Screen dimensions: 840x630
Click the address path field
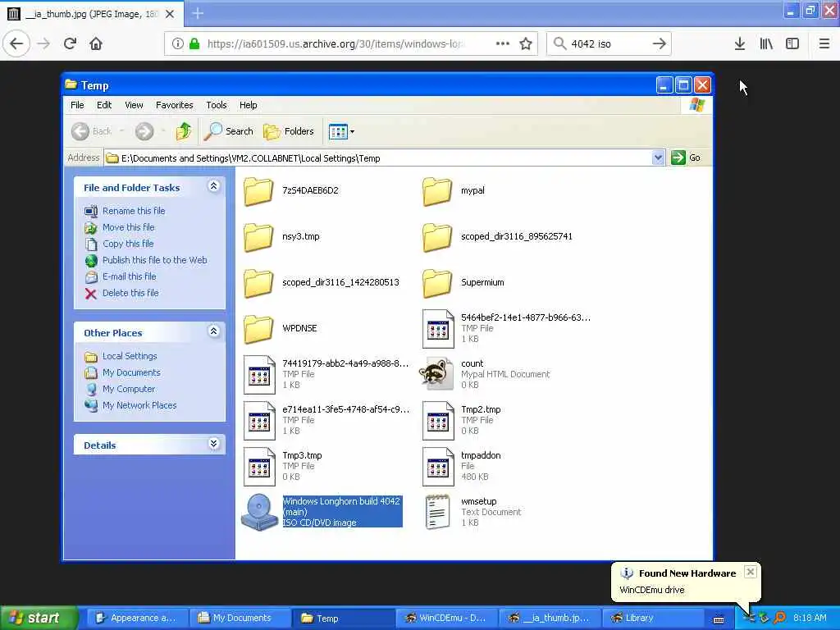(x=378, y=158)
